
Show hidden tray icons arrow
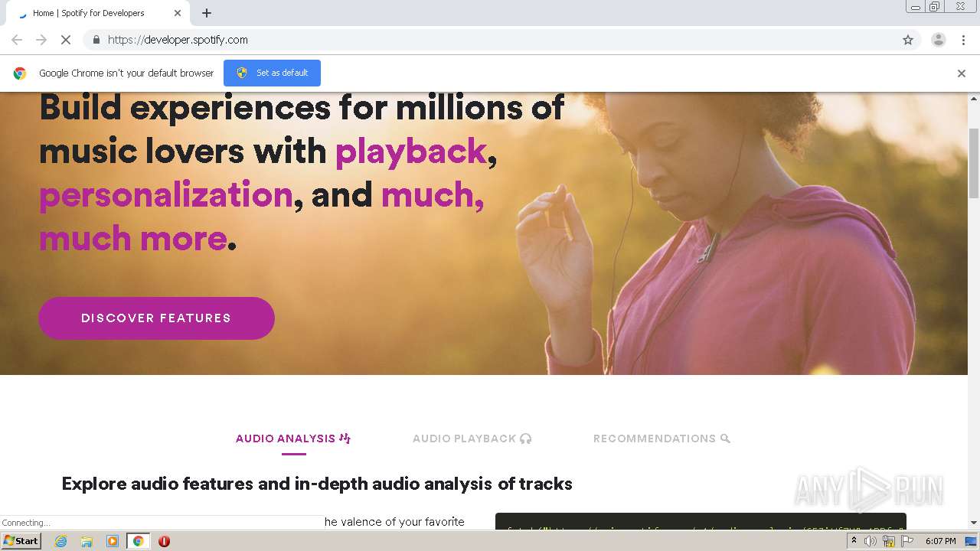point(854,541)
